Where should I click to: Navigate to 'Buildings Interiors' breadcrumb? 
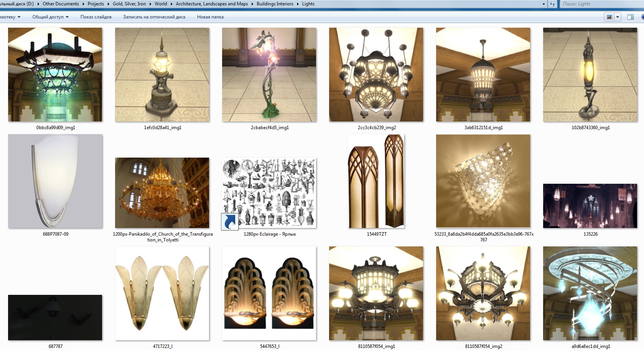click(x=275, y=4)
